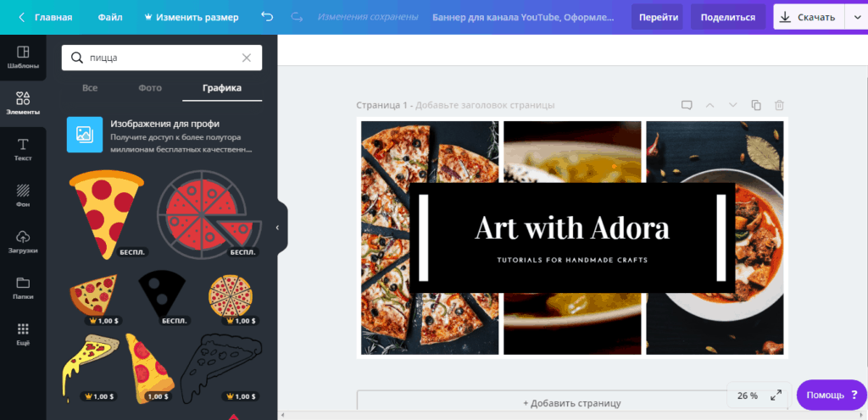Duplicate the page using the copy icon
This screenshot has height=420, width=868.
click(x=755, y=105)
